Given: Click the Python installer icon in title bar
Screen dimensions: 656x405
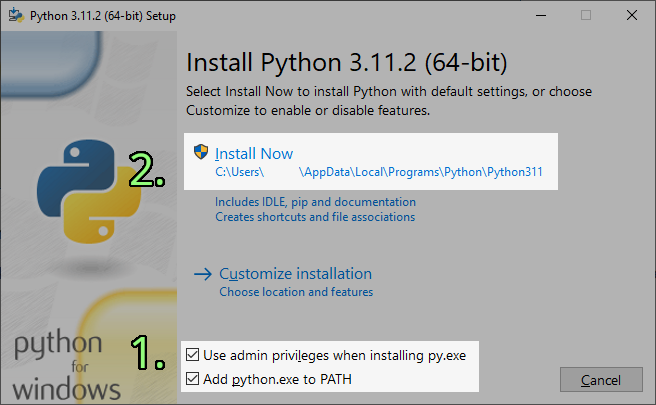Looking at the screenshot, I should (x=16, y=15).
